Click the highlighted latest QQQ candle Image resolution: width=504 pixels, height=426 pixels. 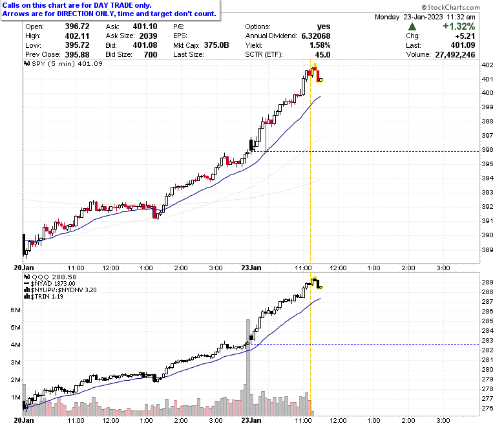[320, 288]
